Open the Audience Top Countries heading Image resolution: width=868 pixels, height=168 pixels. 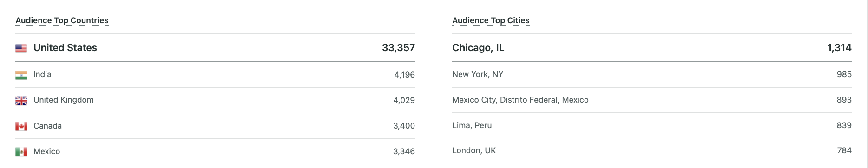click(62, 20)
